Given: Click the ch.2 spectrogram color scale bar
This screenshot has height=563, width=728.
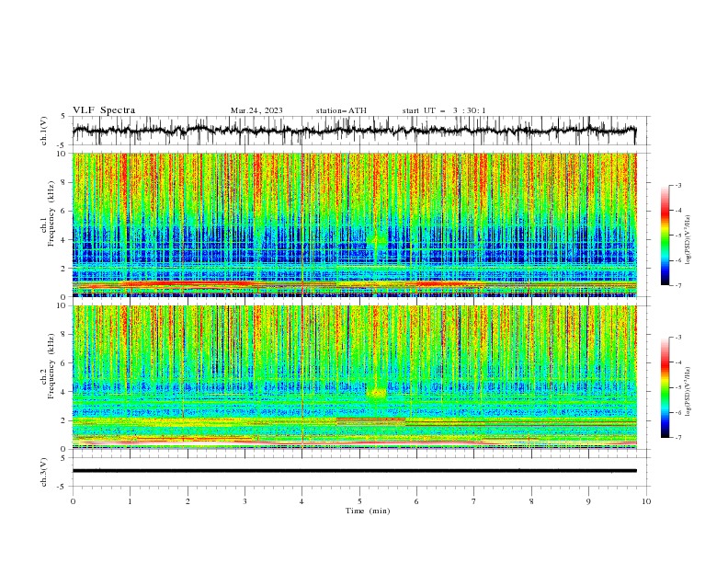Looking at the screenshot, I should pos(665,387).
